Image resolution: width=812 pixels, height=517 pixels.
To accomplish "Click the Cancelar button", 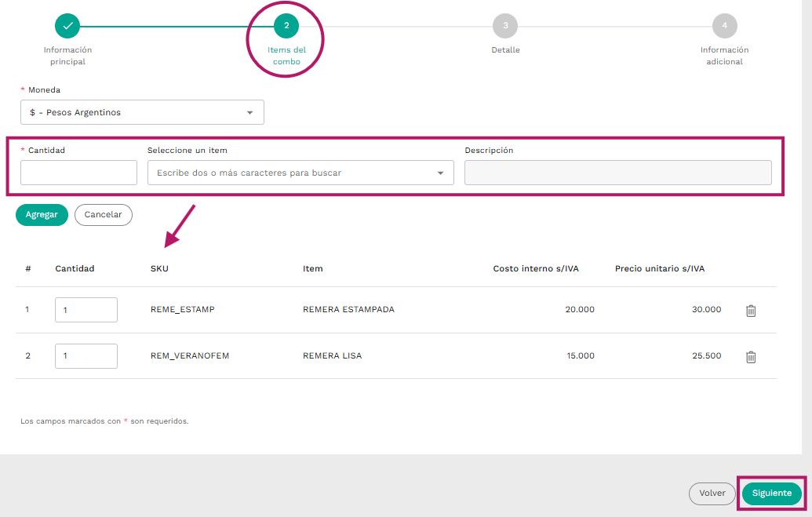I will point(103,214).
